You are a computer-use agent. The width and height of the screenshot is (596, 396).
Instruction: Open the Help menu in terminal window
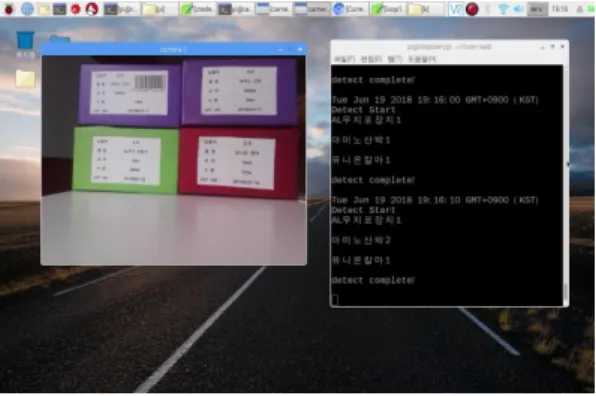tap(422, 59)
